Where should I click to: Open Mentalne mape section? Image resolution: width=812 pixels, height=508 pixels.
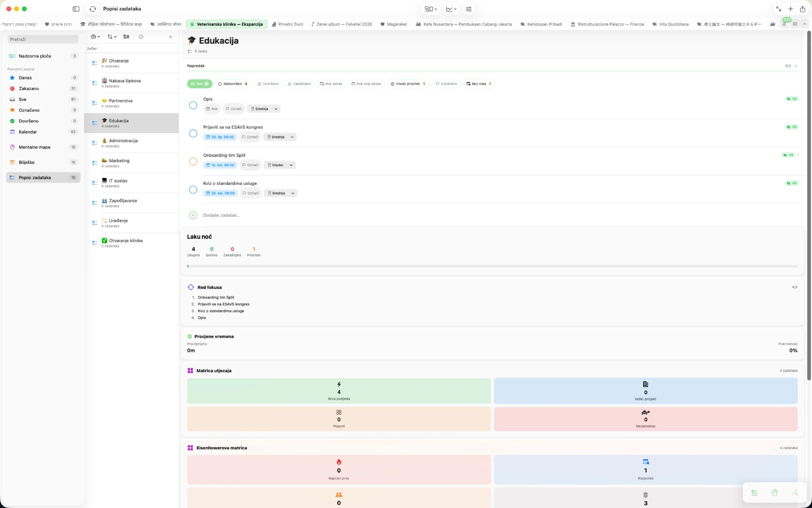(43, 147)
